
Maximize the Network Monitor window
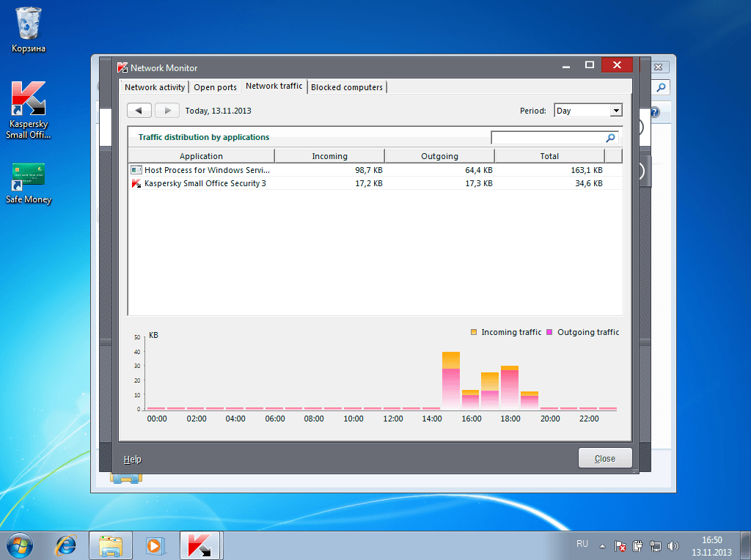tap(590, 65)
